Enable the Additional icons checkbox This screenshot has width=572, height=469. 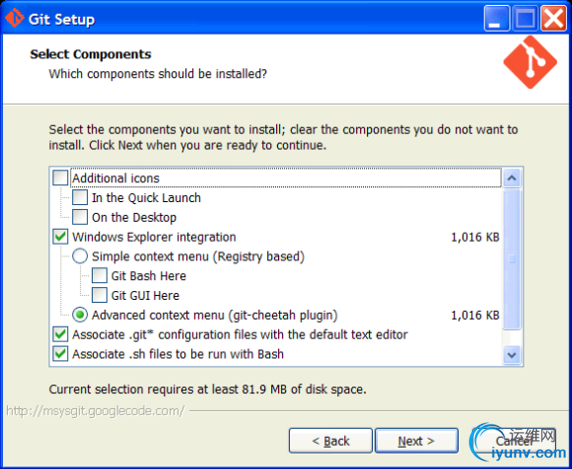60,178
